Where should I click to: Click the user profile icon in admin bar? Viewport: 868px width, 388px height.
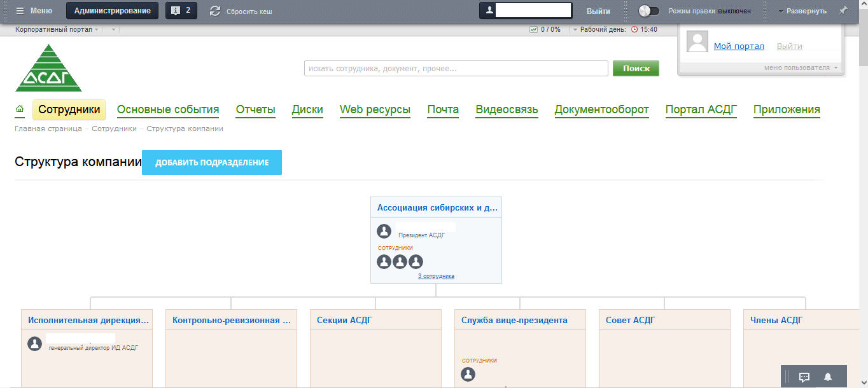[489, 11]
